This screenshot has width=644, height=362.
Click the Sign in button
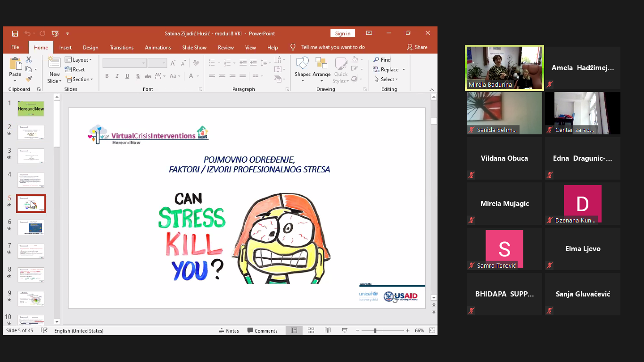343,33
